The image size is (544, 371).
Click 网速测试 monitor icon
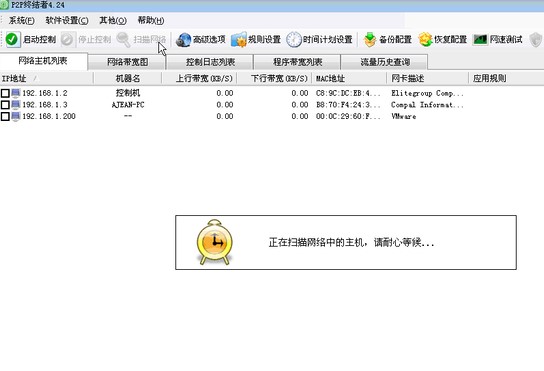click(x=480, y=40)
